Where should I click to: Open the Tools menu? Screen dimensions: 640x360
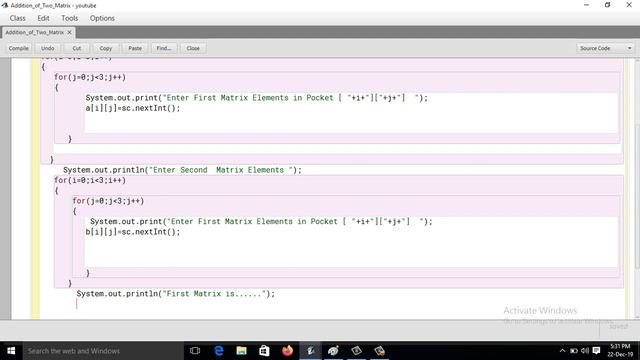(69, 18)
